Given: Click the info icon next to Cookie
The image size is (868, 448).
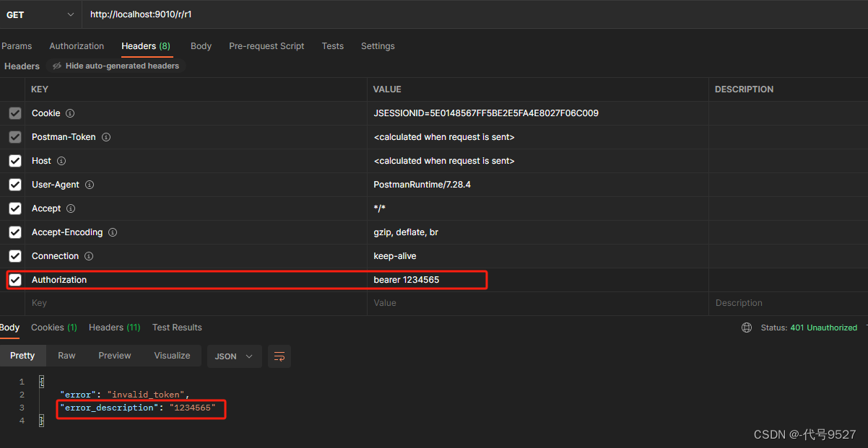Looking at the screenshot, I should pos(70,113).
